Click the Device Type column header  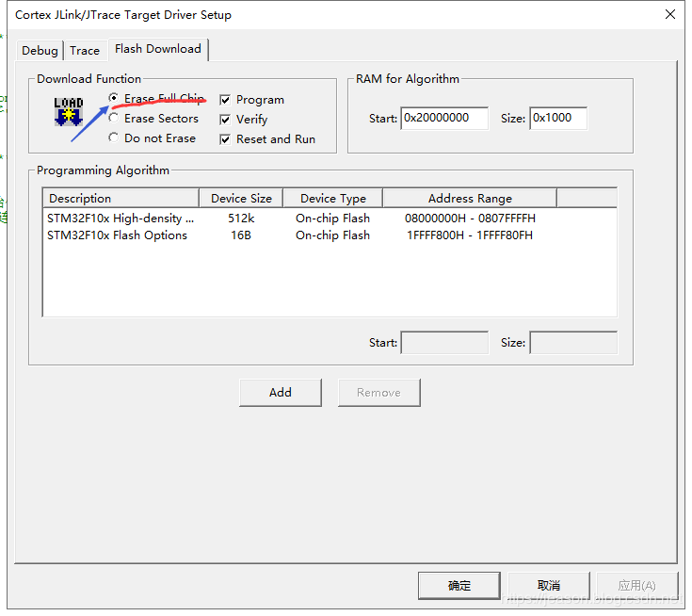coord(332,198)
